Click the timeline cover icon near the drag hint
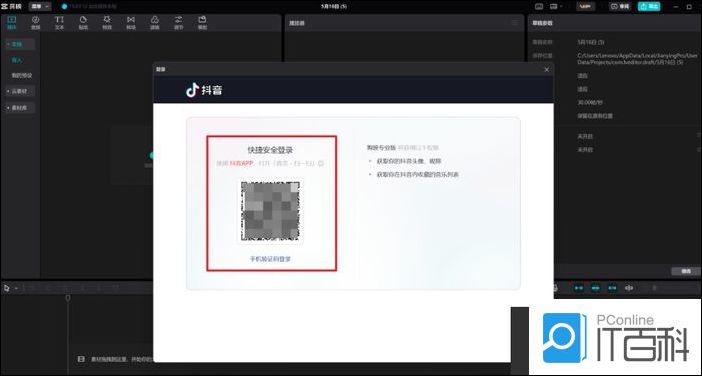 pos(81,359)
